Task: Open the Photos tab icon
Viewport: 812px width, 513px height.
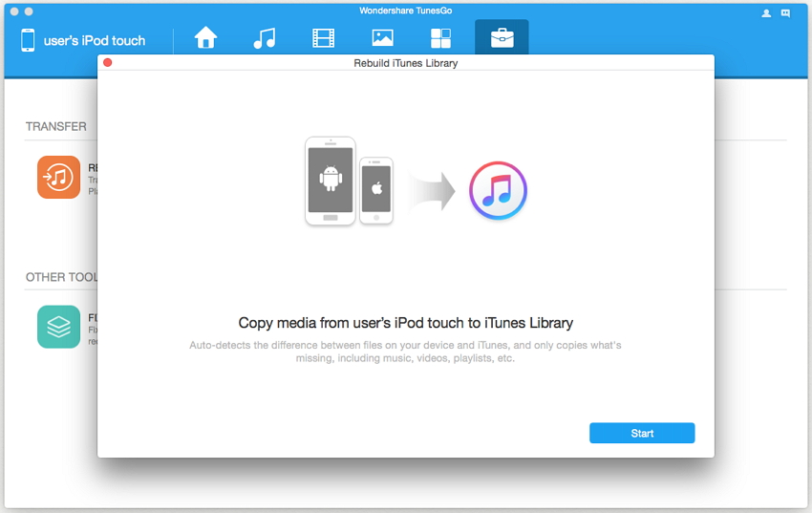Action: (x=382, y=38)
